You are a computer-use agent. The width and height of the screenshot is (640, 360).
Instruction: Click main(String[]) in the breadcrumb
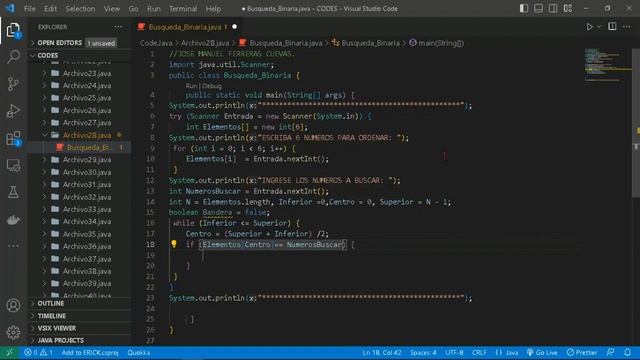click(x=436, y=43)
